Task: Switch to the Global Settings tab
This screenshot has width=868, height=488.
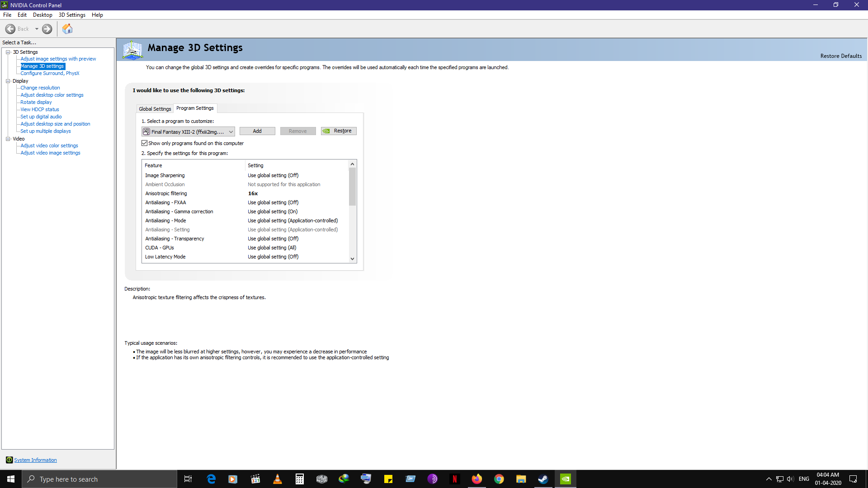Action: (155, 109)
